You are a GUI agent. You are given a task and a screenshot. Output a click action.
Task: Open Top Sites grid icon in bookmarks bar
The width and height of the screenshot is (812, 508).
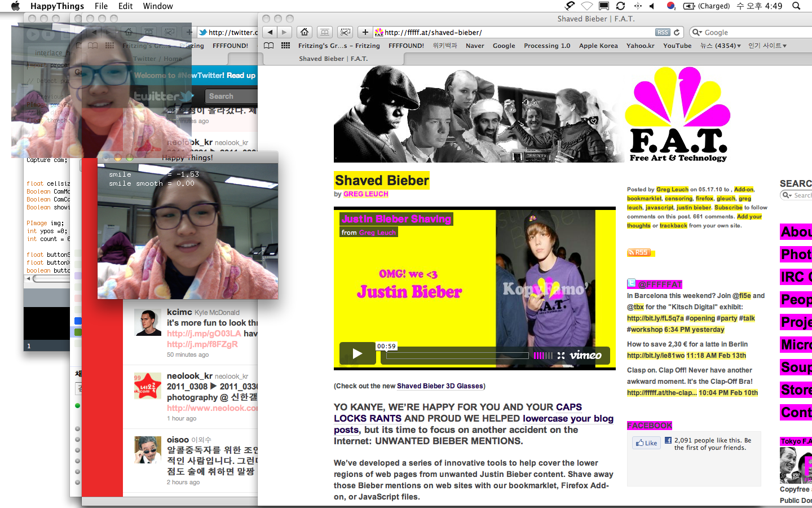coord(286,46)
